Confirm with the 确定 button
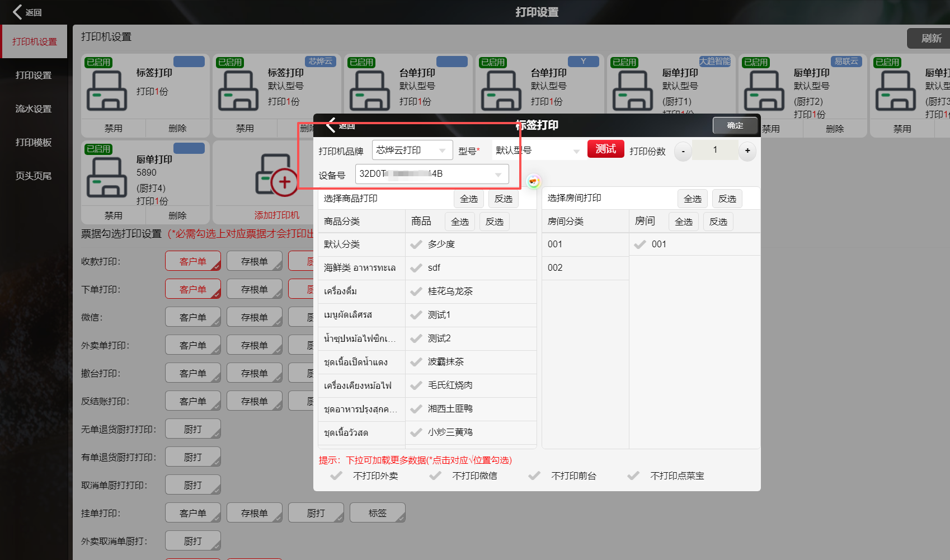Screen dimensions: 950x560 735,125
